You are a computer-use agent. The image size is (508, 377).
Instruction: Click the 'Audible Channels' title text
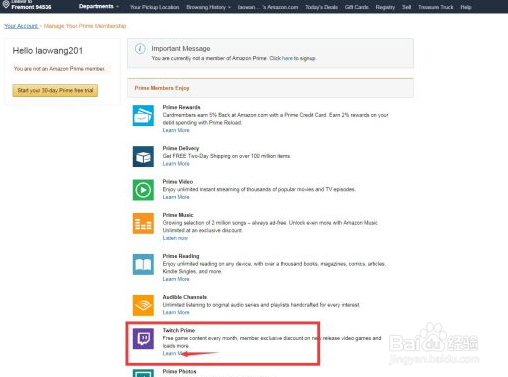(185, 297)
